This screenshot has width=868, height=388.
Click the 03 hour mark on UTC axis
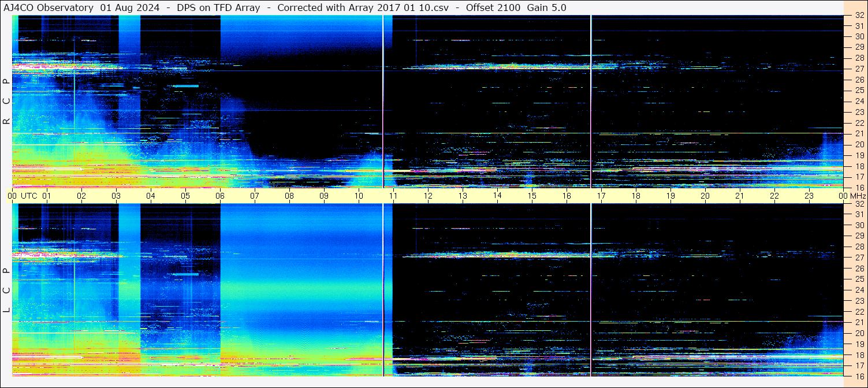coord(116,196)
